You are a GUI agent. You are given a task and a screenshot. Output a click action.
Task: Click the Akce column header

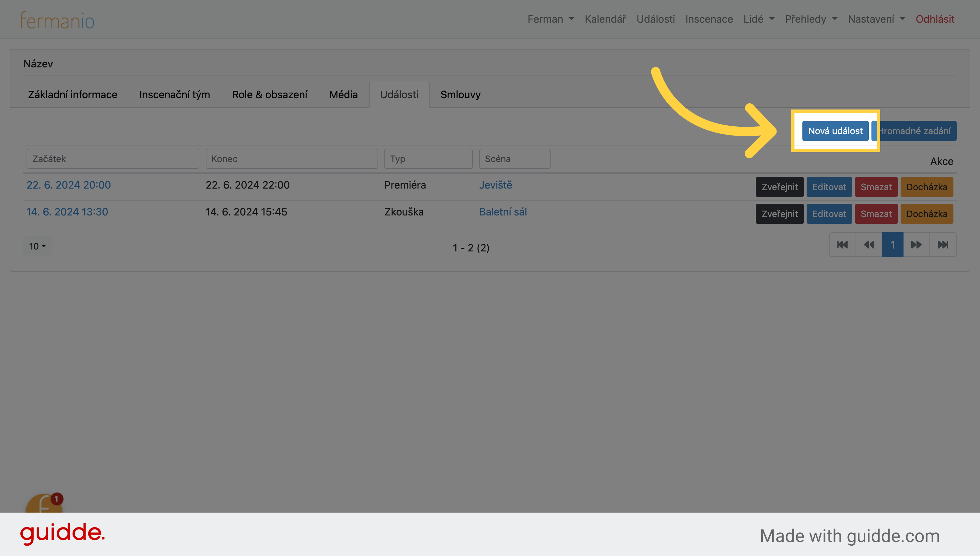coord(941,162)
